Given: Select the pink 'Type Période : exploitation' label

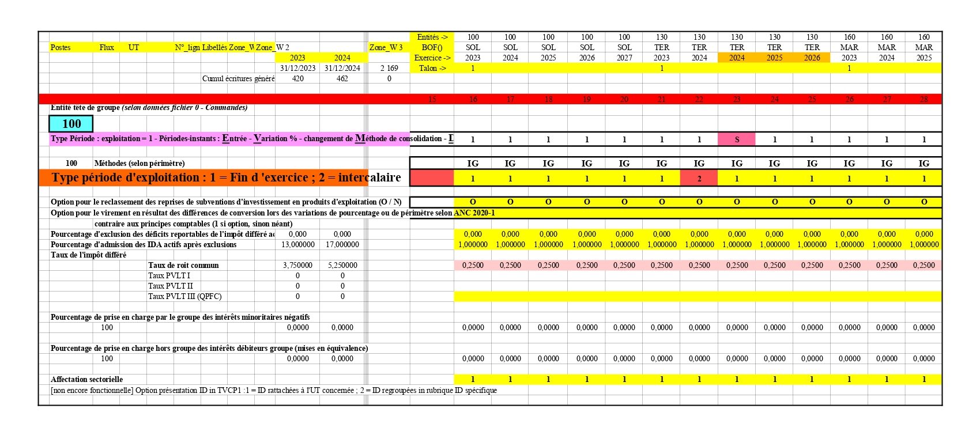Looking at the screenshot, I should [230, 139].
